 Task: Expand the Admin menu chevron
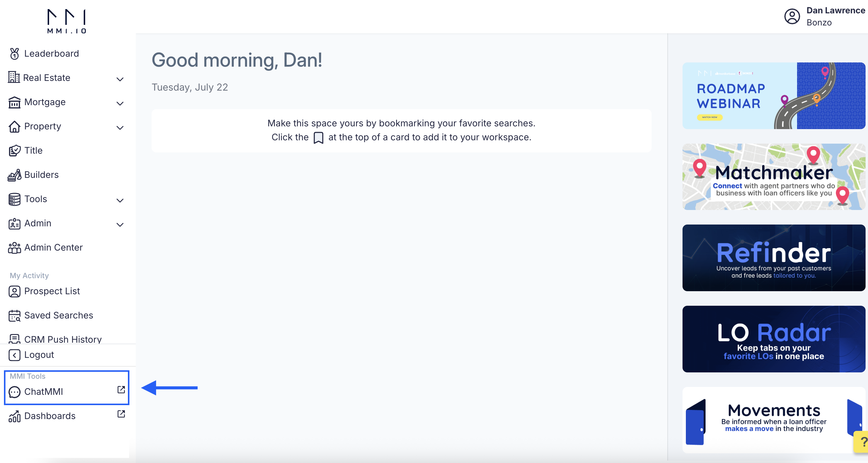click(x=120, y=225)
